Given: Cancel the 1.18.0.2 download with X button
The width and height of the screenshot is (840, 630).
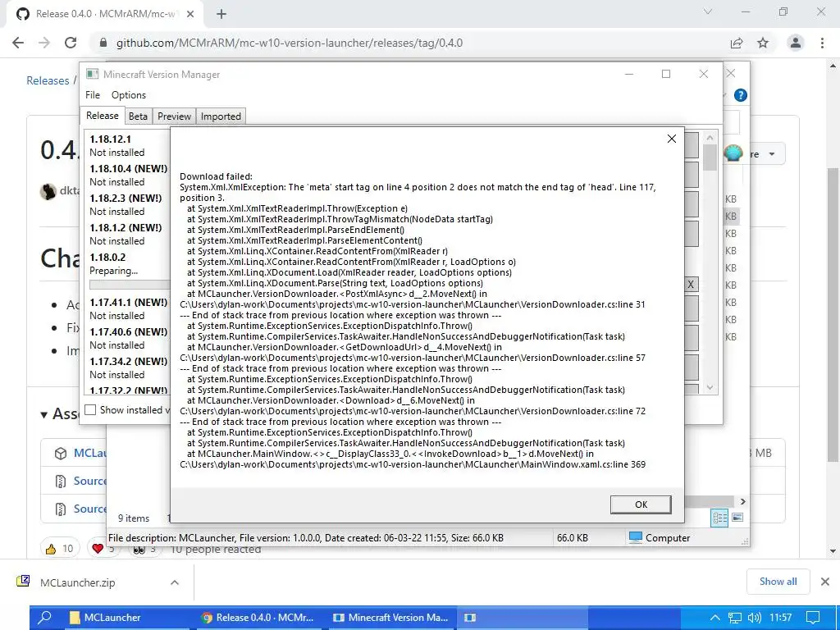Looking at the screenshot, I should [691, 285].
